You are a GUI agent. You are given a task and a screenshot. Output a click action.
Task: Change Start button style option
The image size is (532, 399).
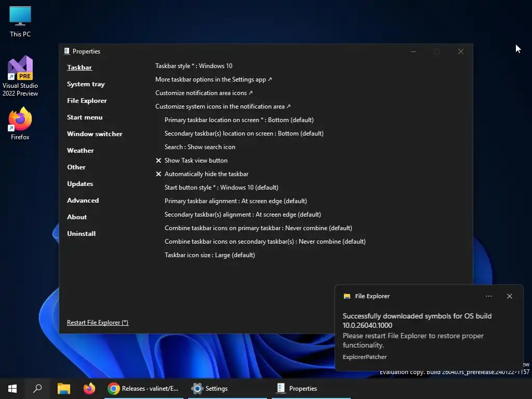click(221, 188)
